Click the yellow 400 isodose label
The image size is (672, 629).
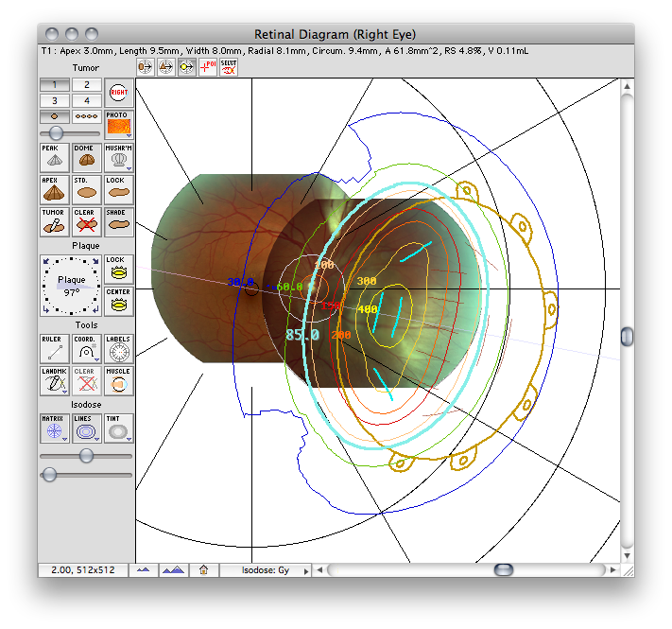pyautogui.click(x=368, y=309)
